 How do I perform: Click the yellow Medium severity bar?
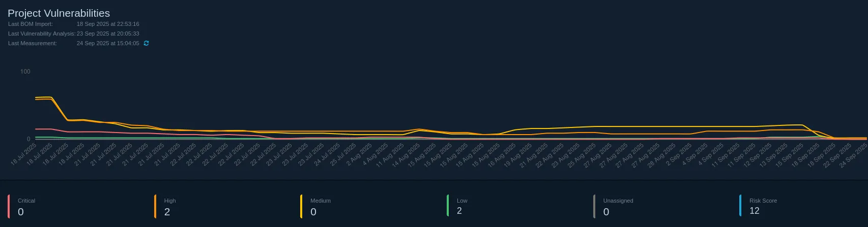coord(301,206)
